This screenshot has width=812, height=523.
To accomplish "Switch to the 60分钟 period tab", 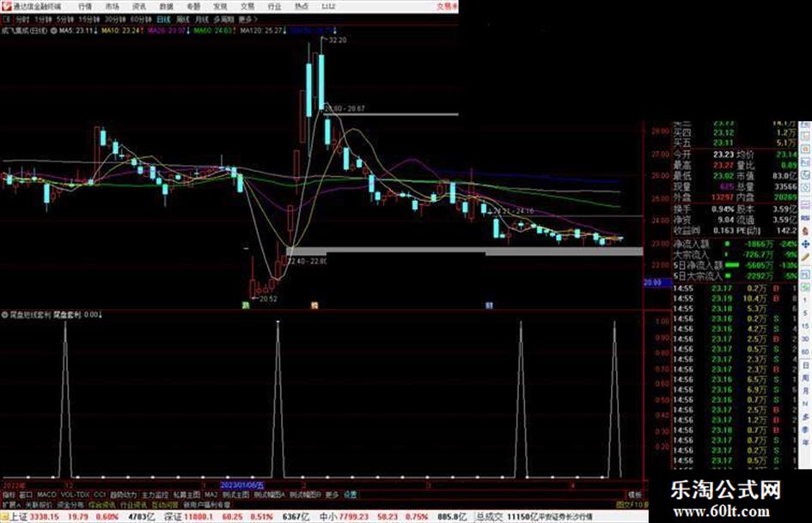I will (141, 20).
